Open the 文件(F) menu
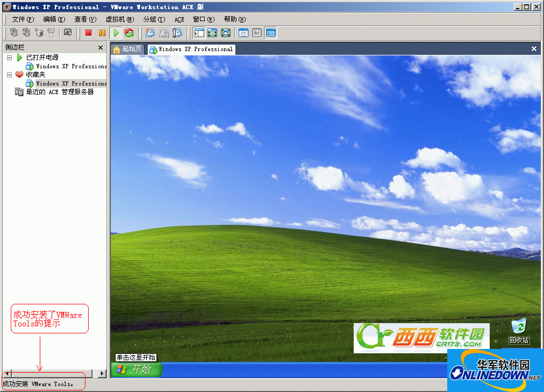Viewport: 544px width, 392px height. (x=23, y=19)
